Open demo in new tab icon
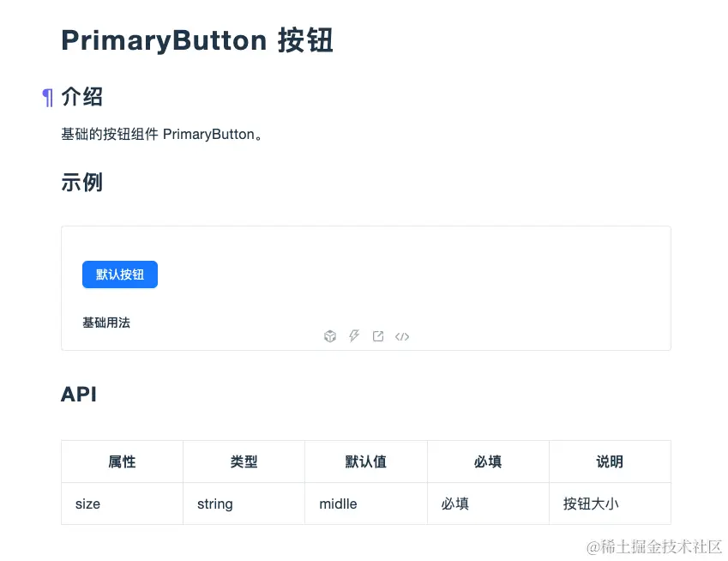The image size is (728, 561). [378, 336]
